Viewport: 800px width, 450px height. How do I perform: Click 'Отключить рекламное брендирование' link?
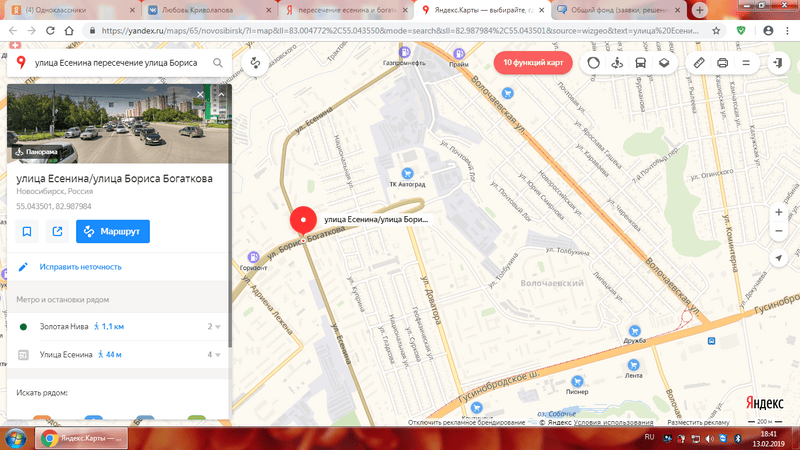click(466, 422)
